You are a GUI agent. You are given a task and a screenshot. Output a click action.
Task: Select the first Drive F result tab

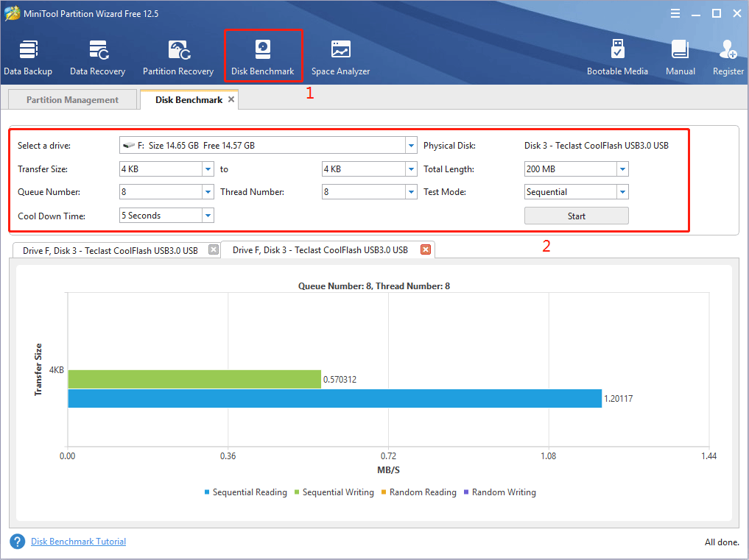(110, 250)
